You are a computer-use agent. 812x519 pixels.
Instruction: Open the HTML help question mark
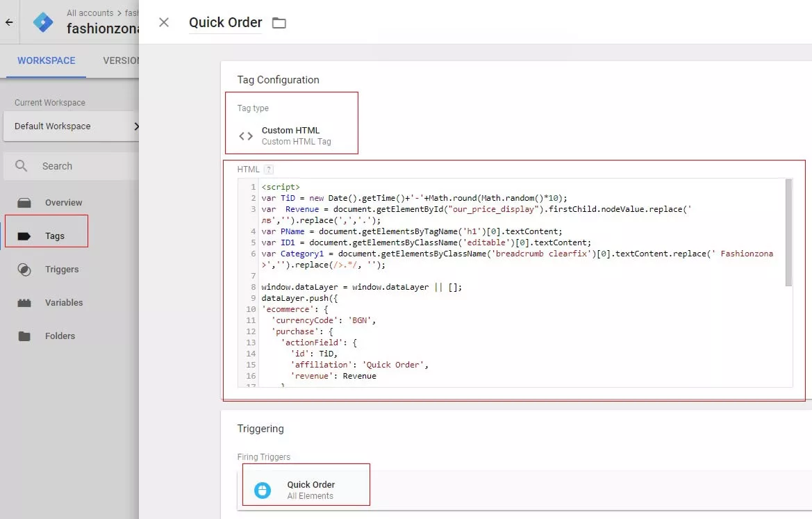268,170
